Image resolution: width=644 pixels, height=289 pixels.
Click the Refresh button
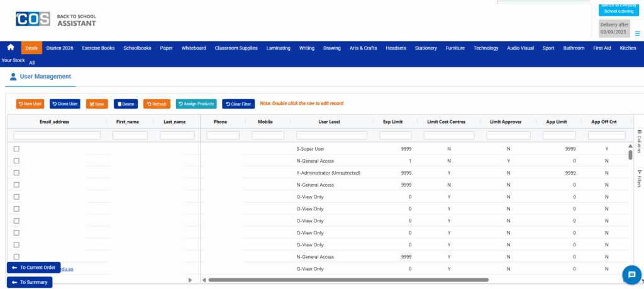click(157, 104)
